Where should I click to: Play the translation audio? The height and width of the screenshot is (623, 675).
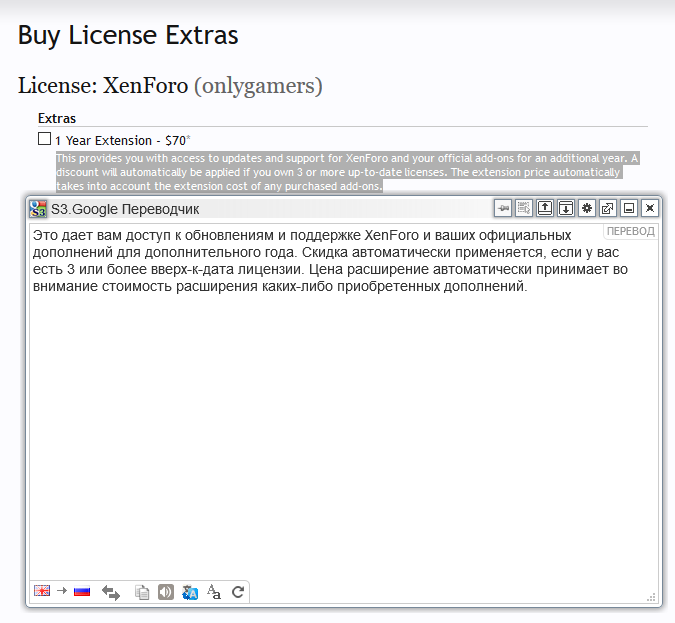(165, 592)
